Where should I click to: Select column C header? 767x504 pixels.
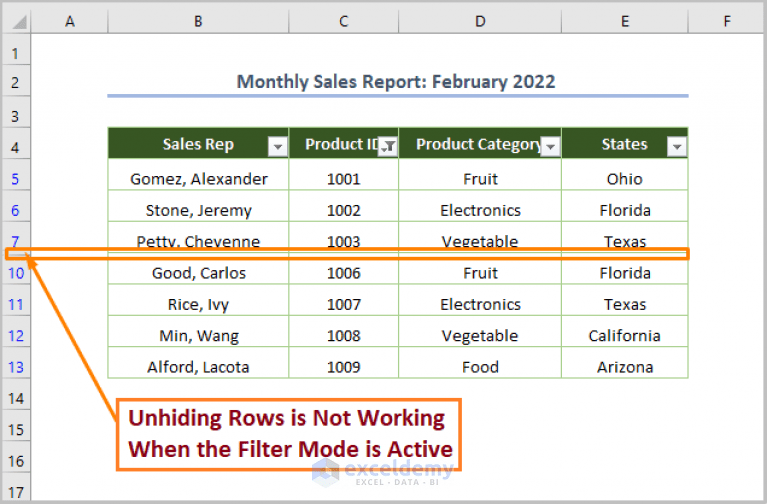[344, 22]
